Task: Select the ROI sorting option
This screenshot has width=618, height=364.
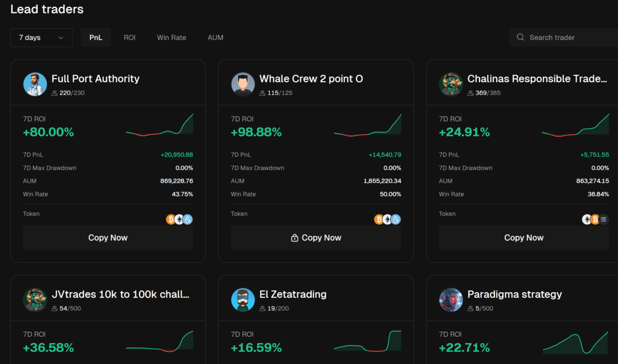Action: tap(130, 37)
